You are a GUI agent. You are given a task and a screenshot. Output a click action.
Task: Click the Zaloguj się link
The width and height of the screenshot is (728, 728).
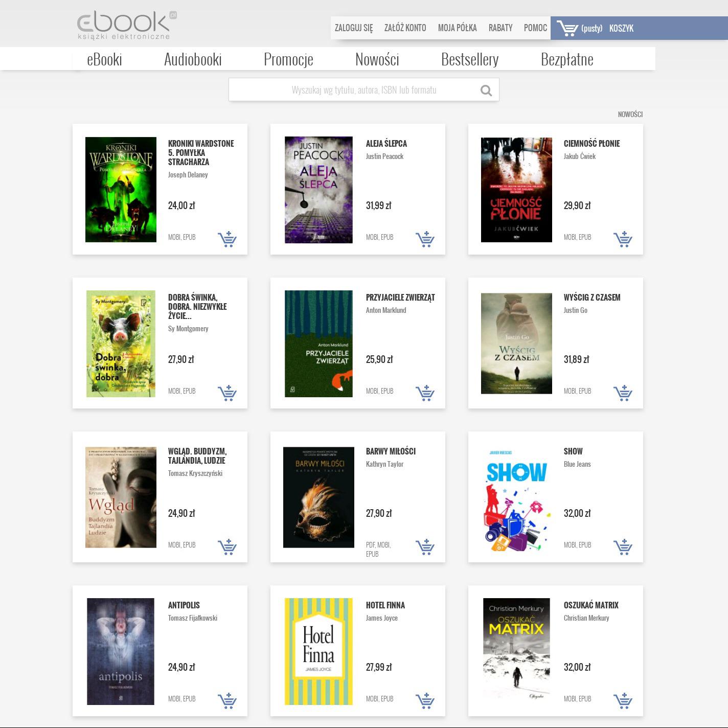[354, 28]
